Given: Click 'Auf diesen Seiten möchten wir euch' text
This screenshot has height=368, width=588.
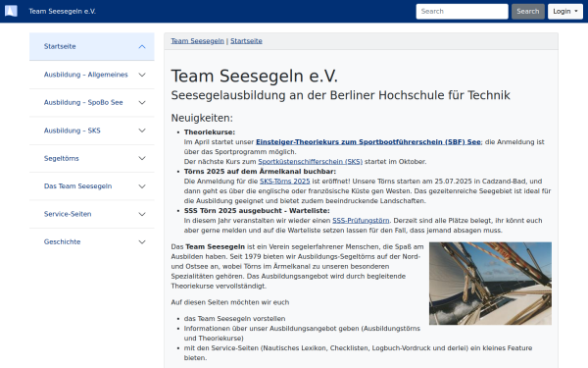Looking at the screenshot, I should click(x=230, y=302).
